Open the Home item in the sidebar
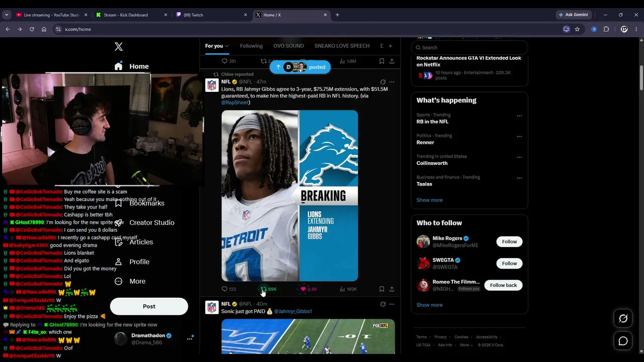Image resolution: width=644 pixels, height=362 pixels. [x=132, y=66]
